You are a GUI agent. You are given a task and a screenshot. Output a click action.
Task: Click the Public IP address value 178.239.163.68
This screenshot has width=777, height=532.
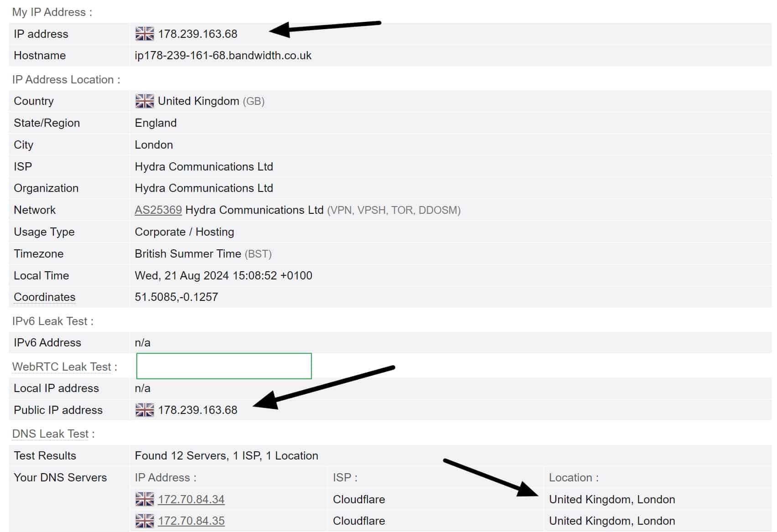(x=198, y=410)
